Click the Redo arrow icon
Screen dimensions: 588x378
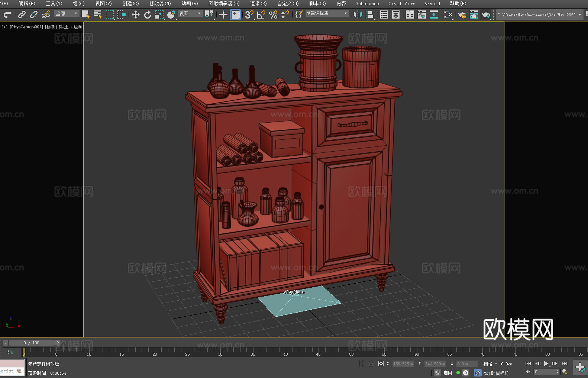[x=7, y=14]
